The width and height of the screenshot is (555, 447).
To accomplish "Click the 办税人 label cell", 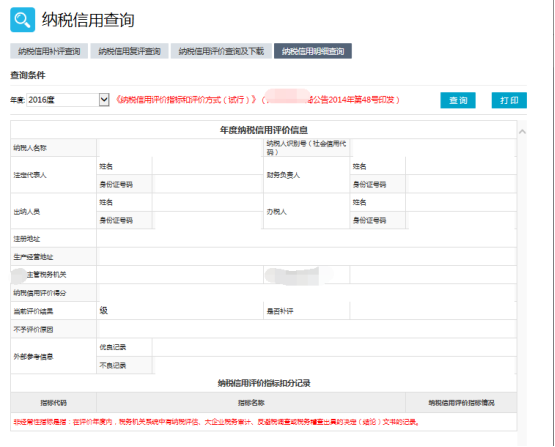I will click(307, 211).
